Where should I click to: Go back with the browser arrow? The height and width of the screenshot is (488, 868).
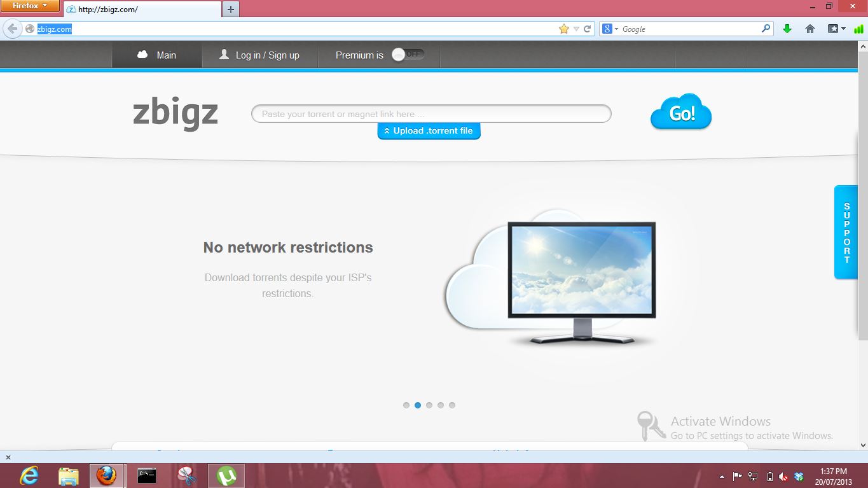[12, 29]
